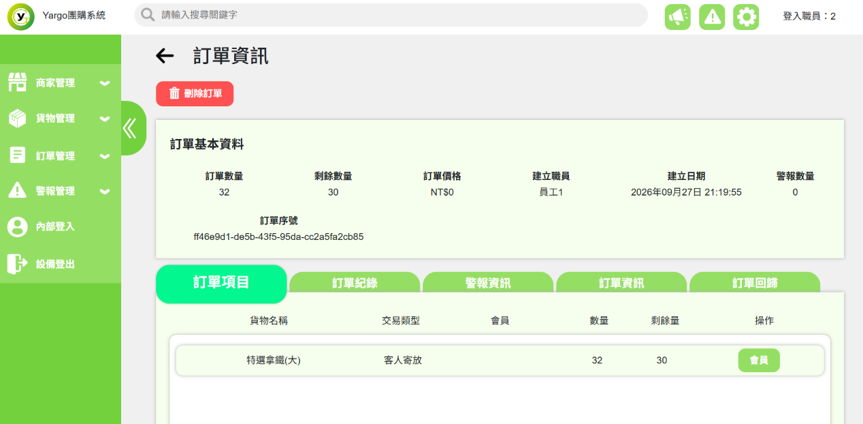This screenshot has width=863, height=424.
Task: Click the trash icon inside delete order button
Action: (174, 94)
